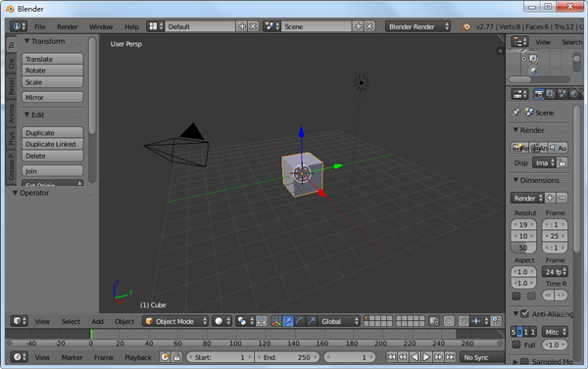Click the Translate button
Image resolution: width=588 pixels, height=369 pixels.
(x=53, y=59)
